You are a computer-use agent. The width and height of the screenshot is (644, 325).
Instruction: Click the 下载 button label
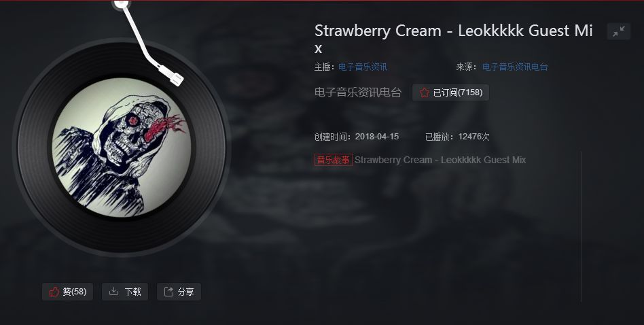(x=132, y=292)
